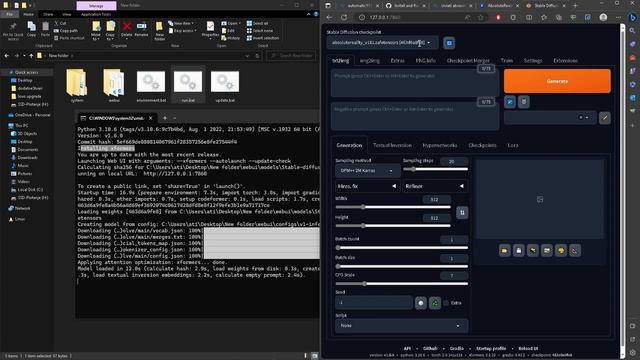The width and height of the screenshot is (640, 360).
Task: Open the PNG Info tab
Action: 425,60
